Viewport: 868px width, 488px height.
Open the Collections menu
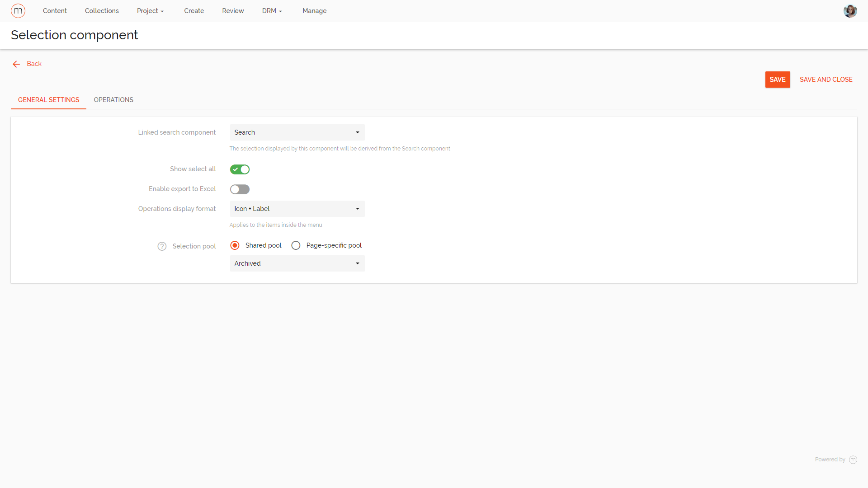pyautogui.click(x=102, y=10)
